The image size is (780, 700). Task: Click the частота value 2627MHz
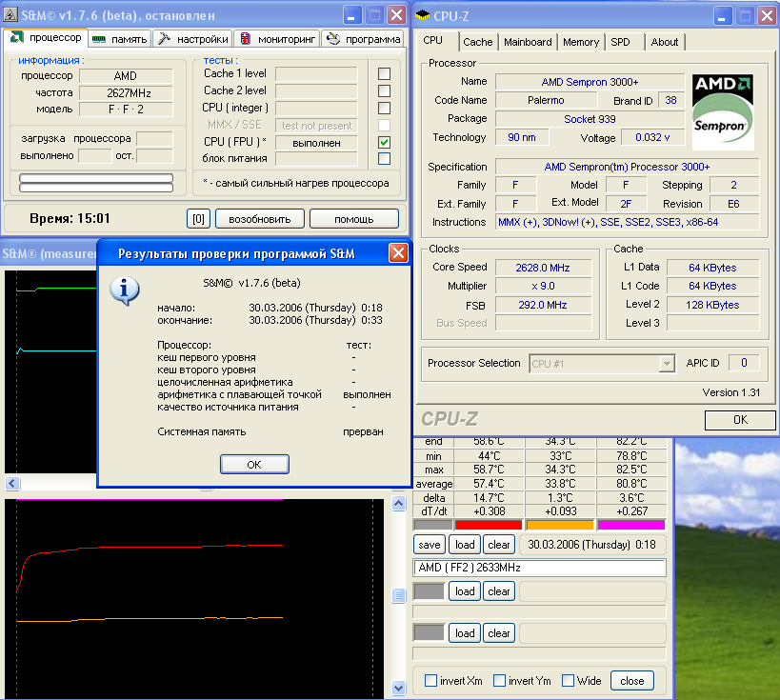(x=126, y=93)
